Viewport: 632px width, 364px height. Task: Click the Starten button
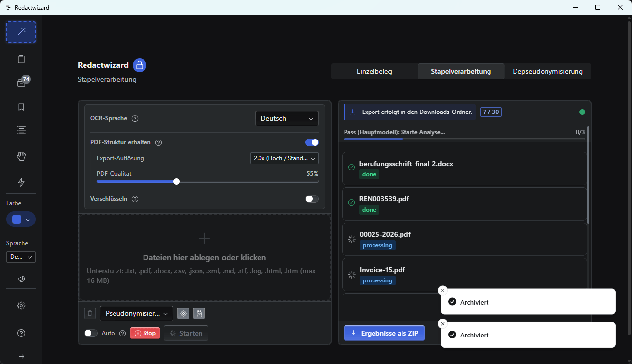pos(186,333)
